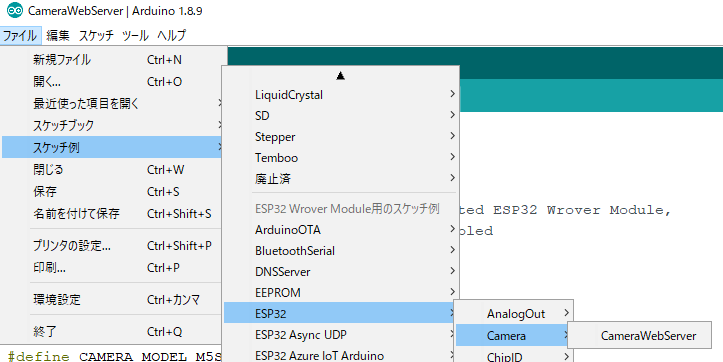Choose 名前を付けて保存 entry
The width and height of the screenshot is (723, 362).
113,214
